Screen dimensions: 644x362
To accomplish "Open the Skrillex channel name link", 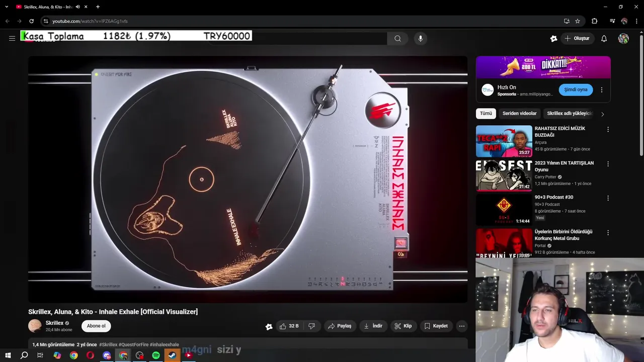I will [54, 323].
